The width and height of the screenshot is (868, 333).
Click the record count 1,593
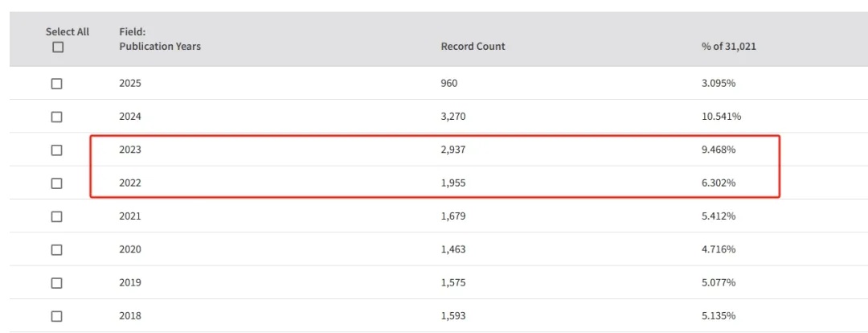(x=453, y=316)
